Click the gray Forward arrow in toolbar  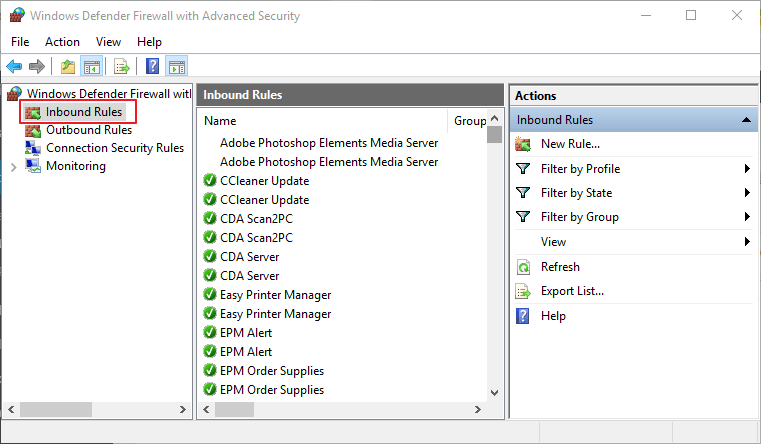37,66
